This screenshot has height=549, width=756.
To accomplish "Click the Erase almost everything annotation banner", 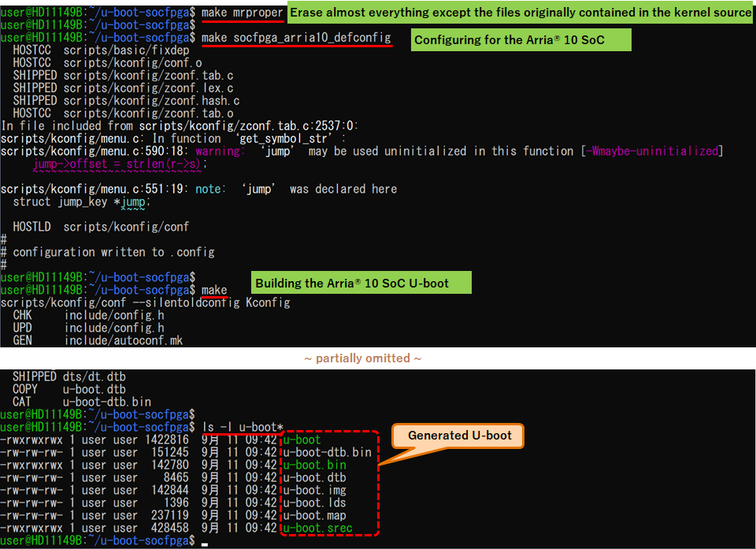I will click(x=520, y=12).
